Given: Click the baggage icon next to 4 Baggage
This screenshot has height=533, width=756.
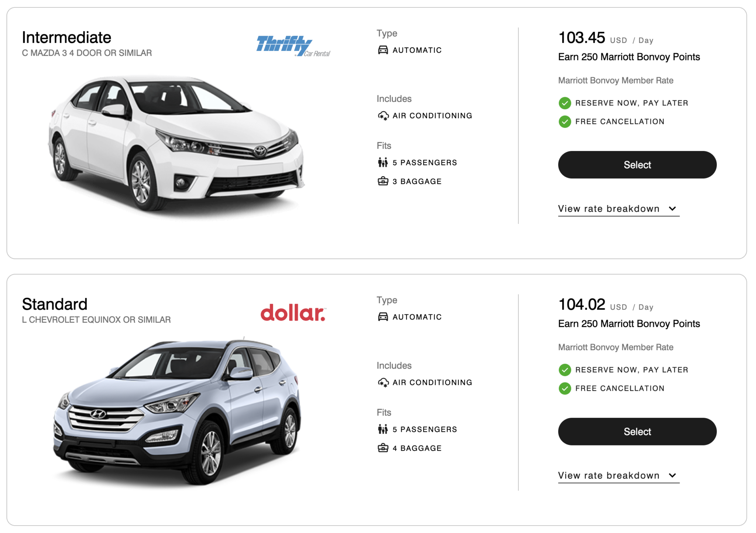Looking at the screenshot, I should 383,448.
